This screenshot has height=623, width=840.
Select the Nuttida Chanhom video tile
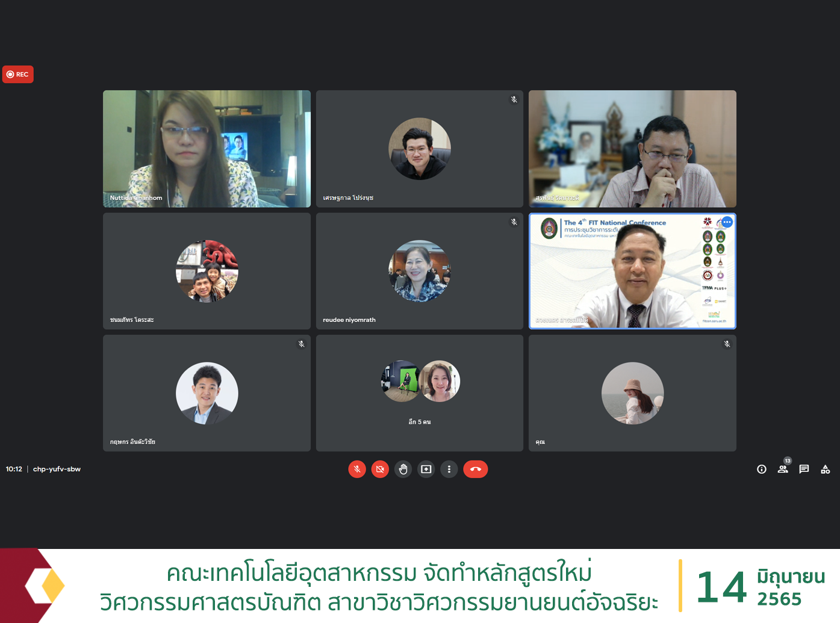(207, 149)
